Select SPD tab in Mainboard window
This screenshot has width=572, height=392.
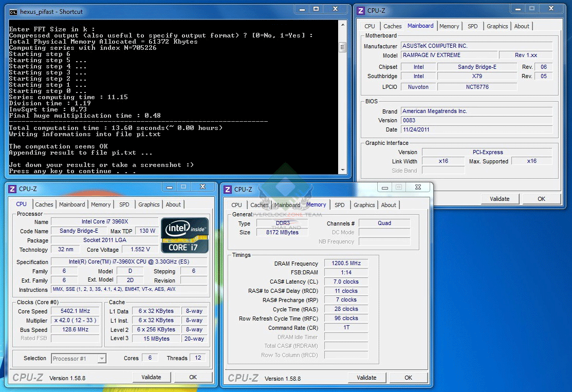coord(473,26)
